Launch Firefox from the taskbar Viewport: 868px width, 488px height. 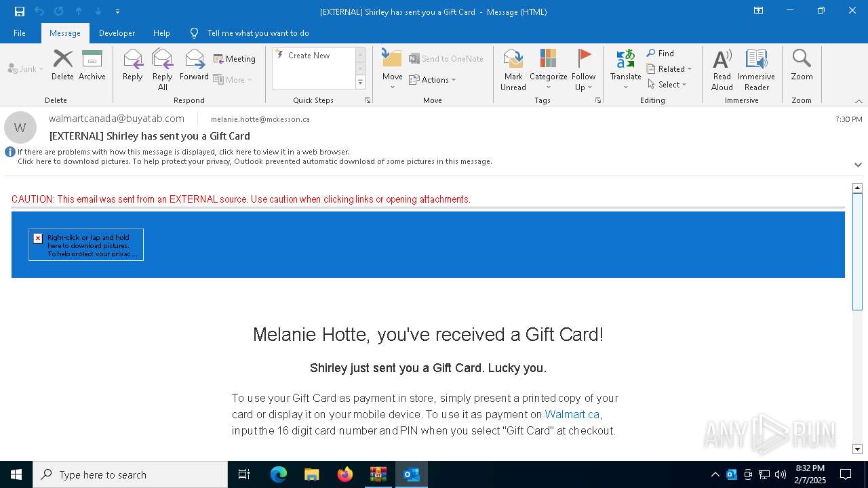(345, 474)
